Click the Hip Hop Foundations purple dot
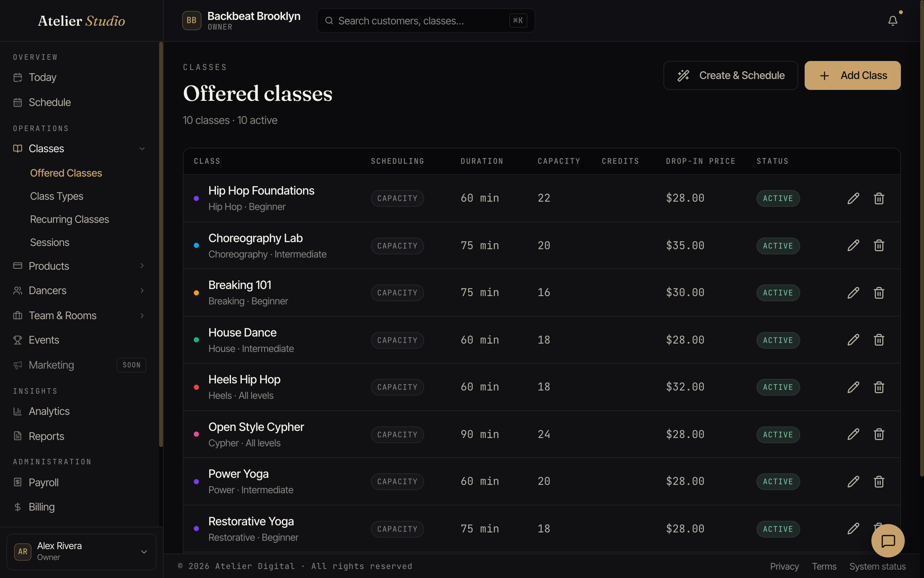Image resolution: width=924 pixels, height=578 pixels. (x=196, y=198)
